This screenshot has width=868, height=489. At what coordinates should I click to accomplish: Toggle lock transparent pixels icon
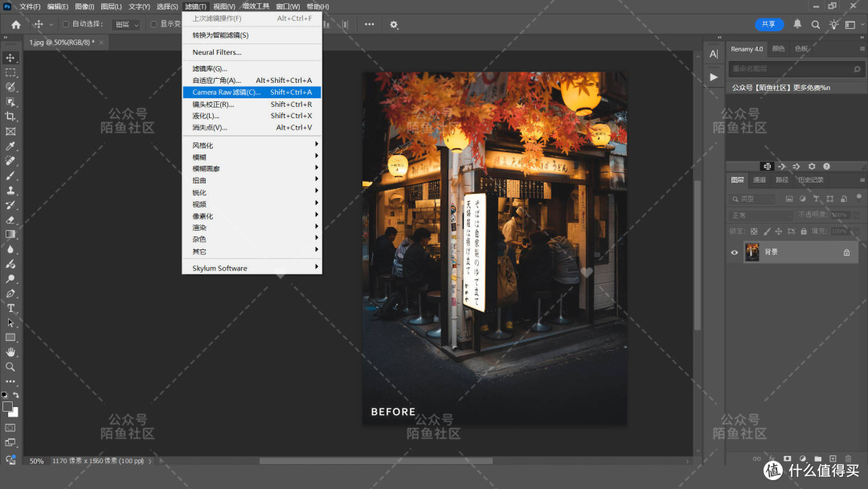point(754,232)
